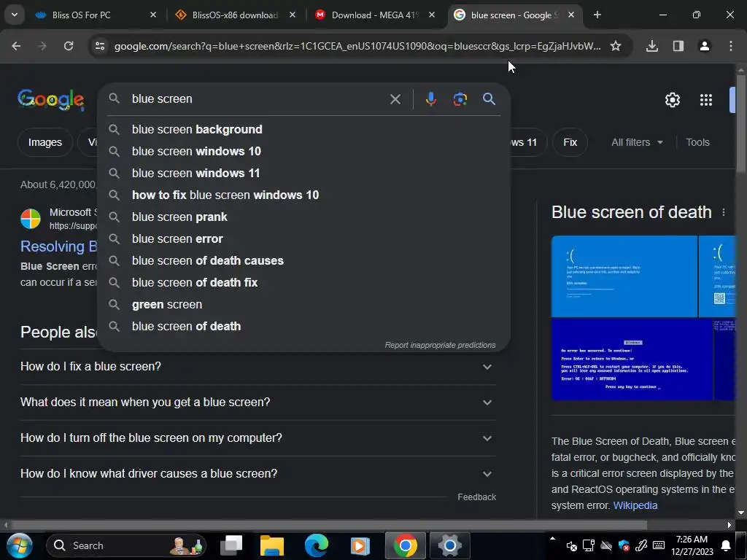The image size is (747, 560).
Task: Open Wikipedia link in knowledge panel
Action: pos(635,506)
